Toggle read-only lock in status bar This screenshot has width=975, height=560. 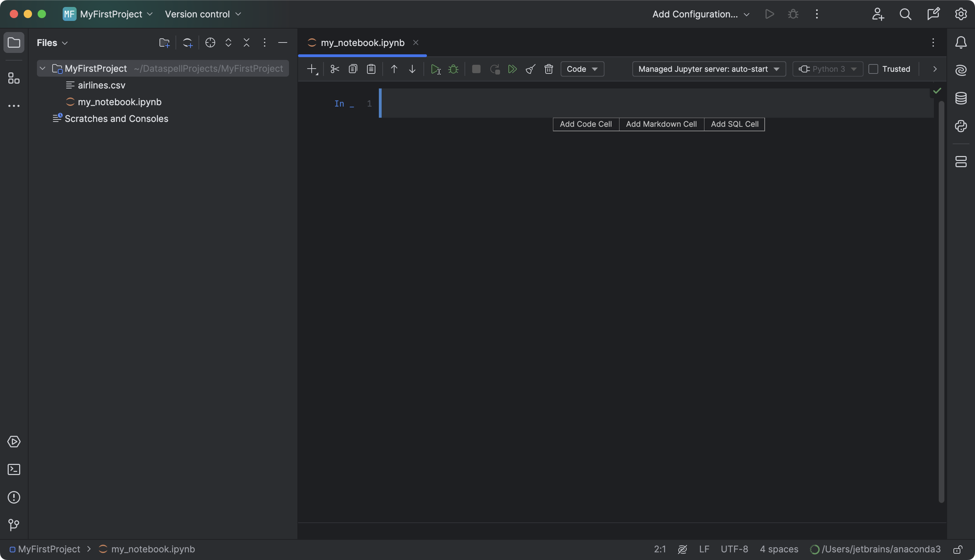click(x=958, y=549)
